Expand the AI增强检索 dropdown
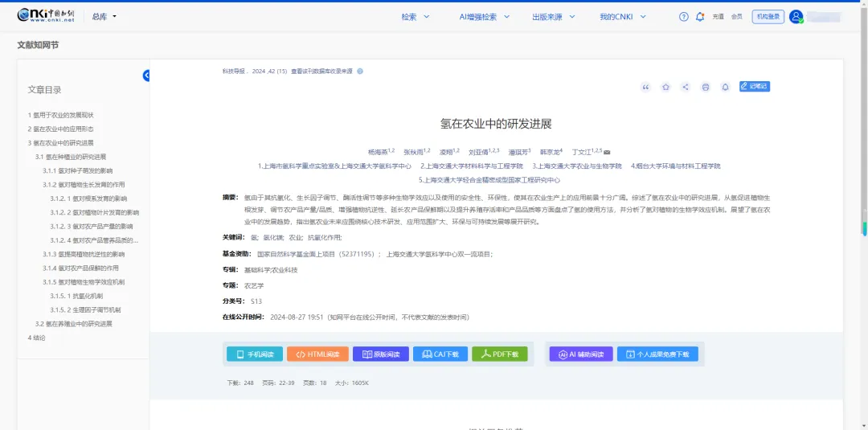 click(x=482, y=17)
